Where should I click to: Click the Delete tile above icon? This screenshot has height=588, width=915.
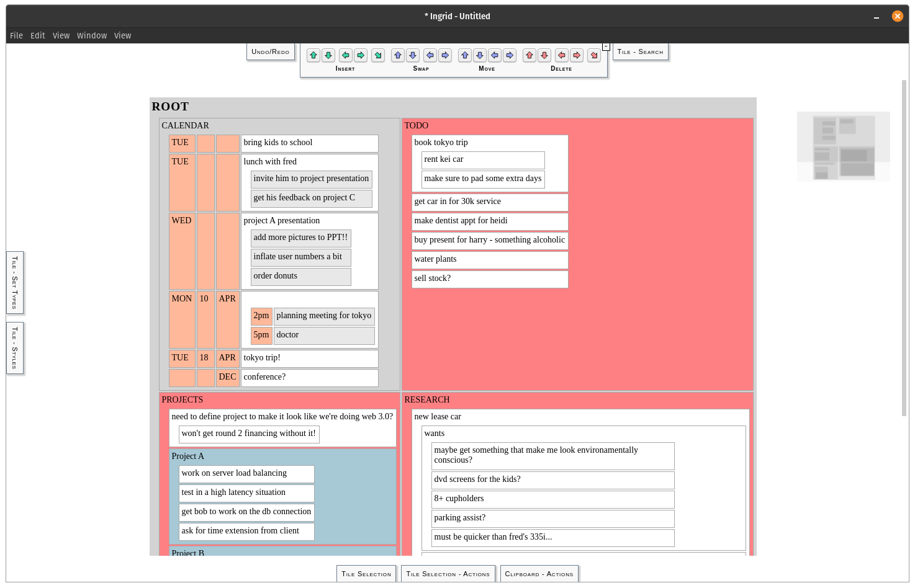529,55
